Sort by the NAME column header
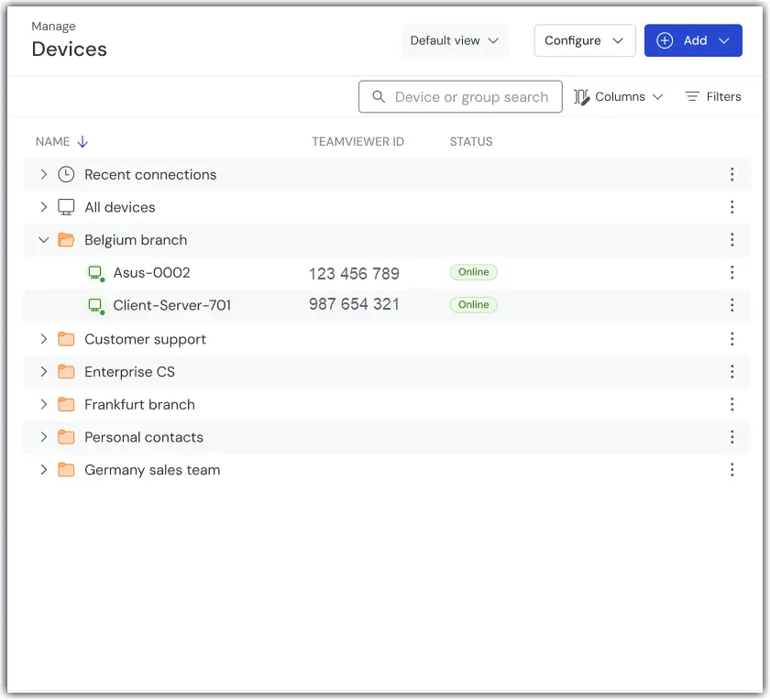The width and height of the screenshot is (770, 700). (x=52, y=141)
